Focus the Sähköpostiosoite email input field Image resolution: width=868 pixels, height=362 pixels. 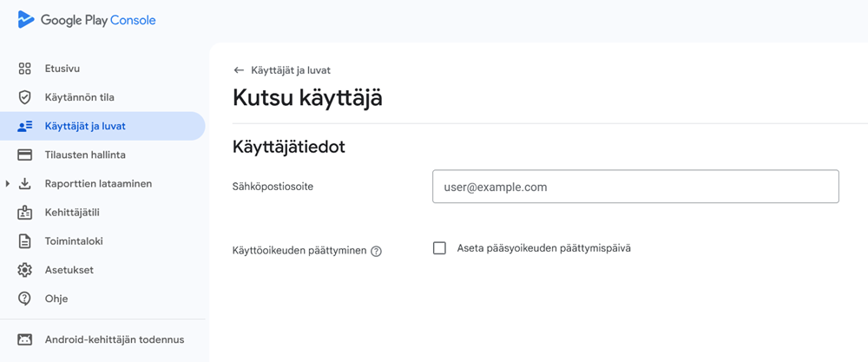click(635, 187)
